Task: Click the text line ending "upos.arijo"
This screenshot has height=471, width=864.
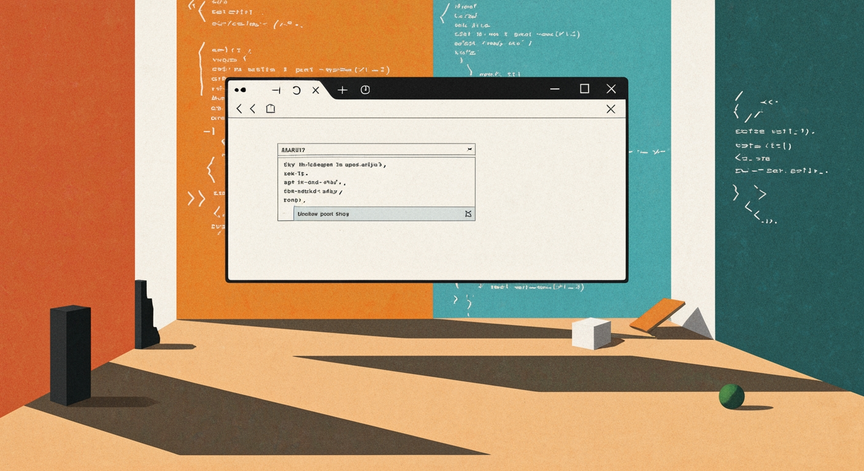Action: [334, 165]
